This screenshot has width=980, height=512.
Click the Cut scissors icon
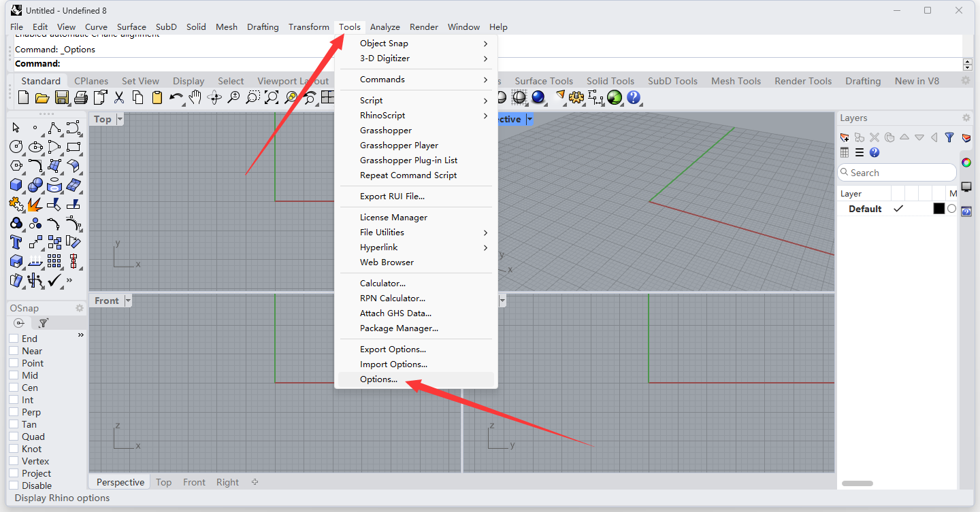(119, 98)
